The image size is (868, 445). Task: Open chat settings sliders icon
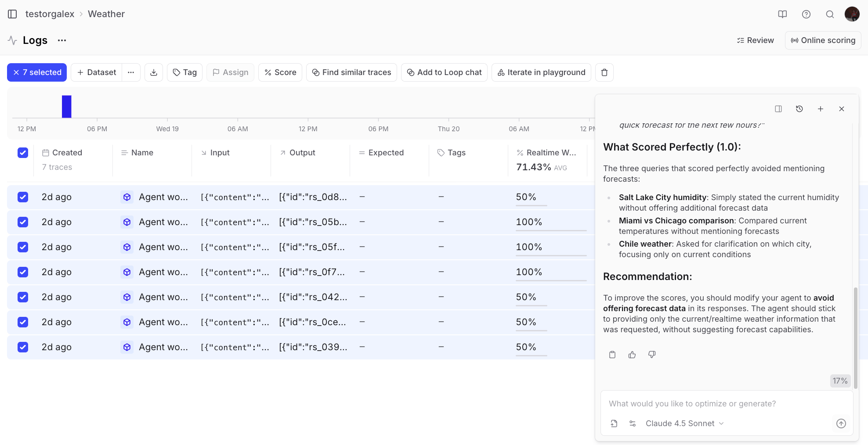[x=633, y=423]
